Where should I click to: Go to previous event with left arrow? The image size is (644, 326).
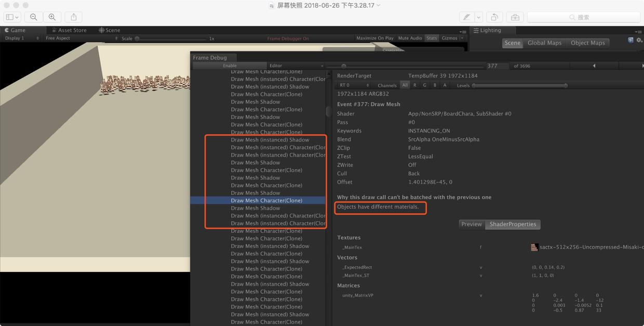(594, 66)
